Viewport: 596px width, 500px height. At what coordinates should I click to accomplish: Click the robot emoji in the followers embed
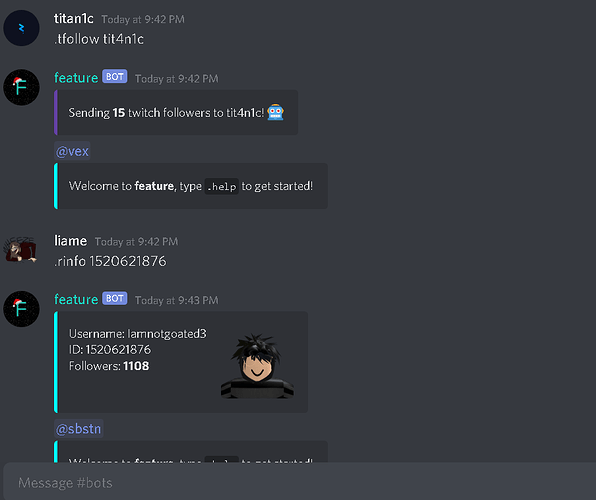click(275, 112)
